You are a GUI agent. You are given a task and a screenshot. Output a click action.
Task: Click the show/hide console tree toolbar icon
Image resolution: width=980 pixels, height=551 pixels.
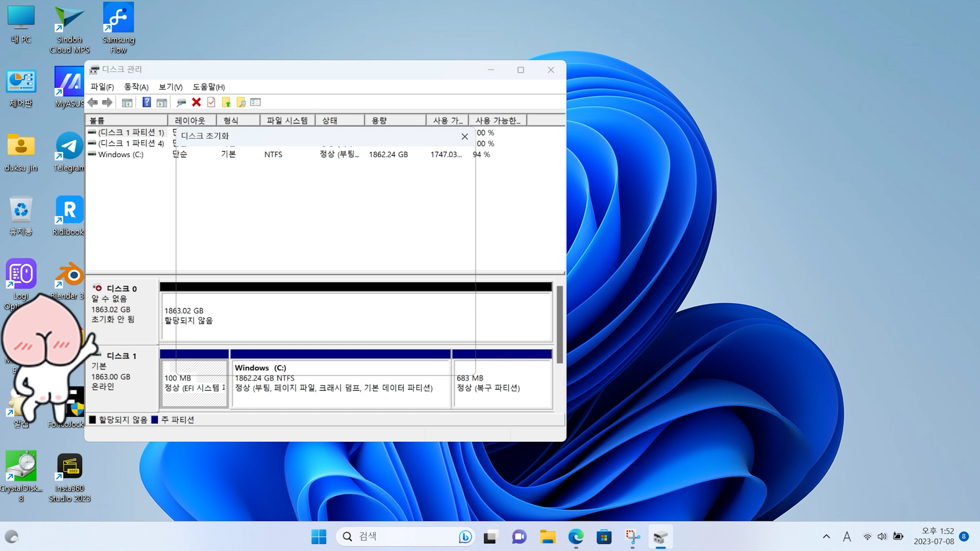(x=127, y=102)
